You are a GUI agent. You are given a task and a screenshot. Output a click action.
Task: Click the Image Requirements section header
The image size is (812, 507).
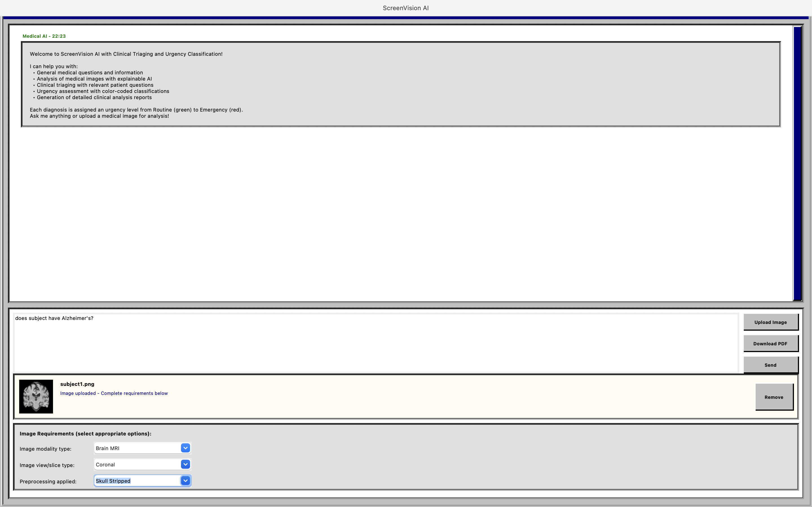(x=85, y=433)
